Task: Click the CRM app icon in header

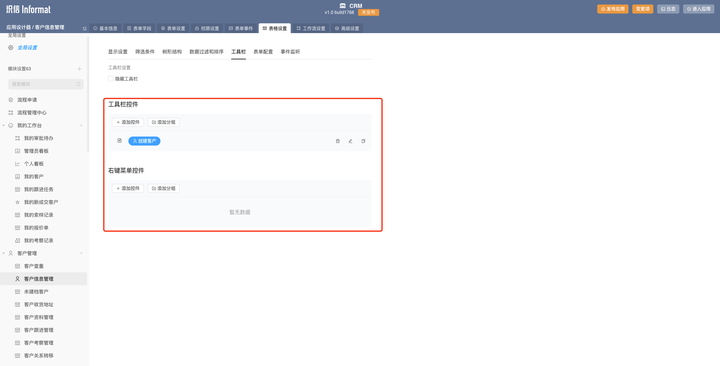Action: pyautogui.click(x=343, y=6)
